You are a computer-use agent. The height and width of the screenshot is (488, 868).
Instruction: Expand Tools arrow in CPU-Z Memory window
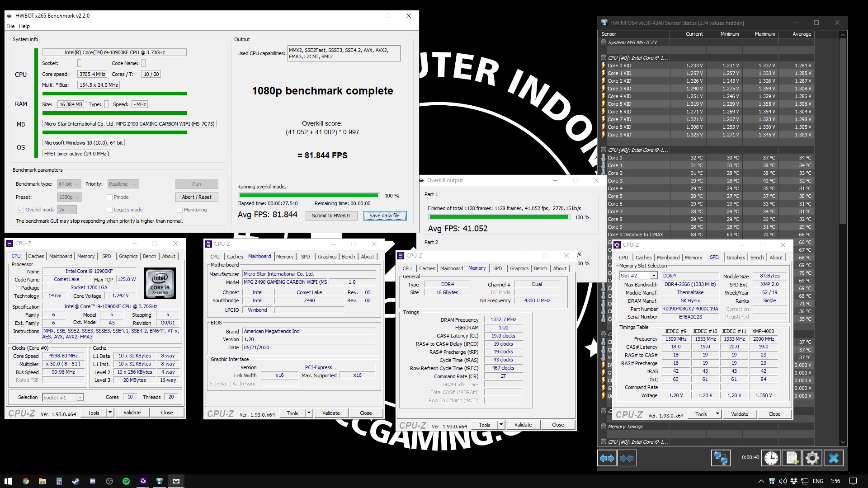point(501,425)
